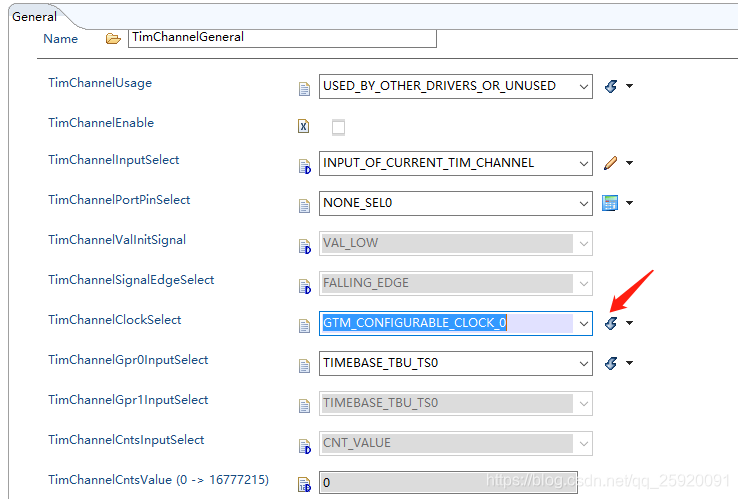Click the pencil edit icon for TimChannelInputSelect
This screenshot has width=738, height=499.
pyautogui.click(x=610, y=163)
